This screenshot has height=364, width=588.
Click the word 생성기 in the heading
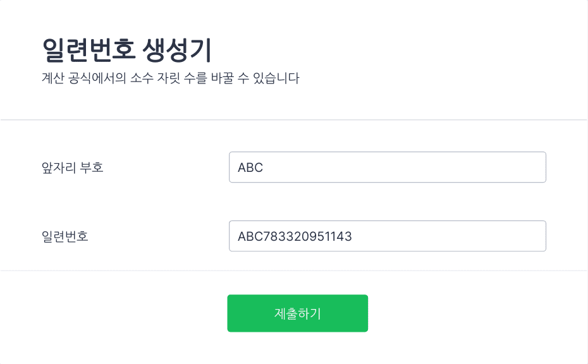pyautogui.click(x=177, y=50)
